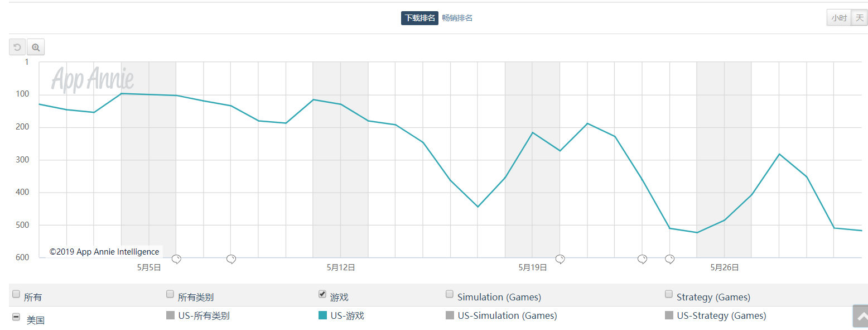
Task: Open the second note bubble after 5月5日
Action: pos(231,259)
